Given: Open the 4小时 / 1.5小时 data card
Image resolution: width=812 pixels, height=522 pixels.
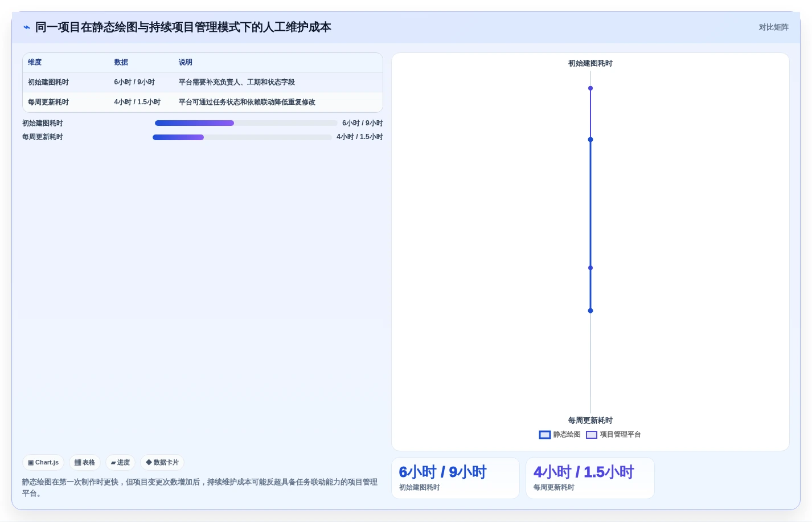Looking at the screenshot, I should (x=590, y=478).
